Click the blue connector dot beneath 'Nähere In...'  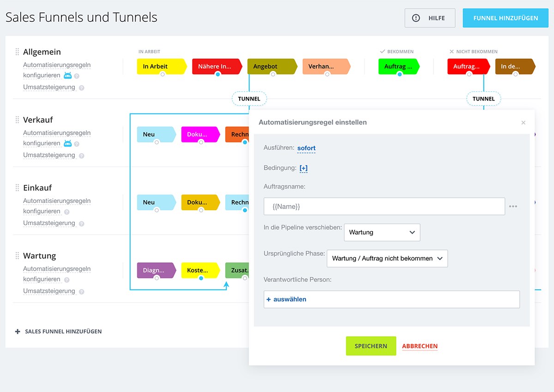point(217,74)
